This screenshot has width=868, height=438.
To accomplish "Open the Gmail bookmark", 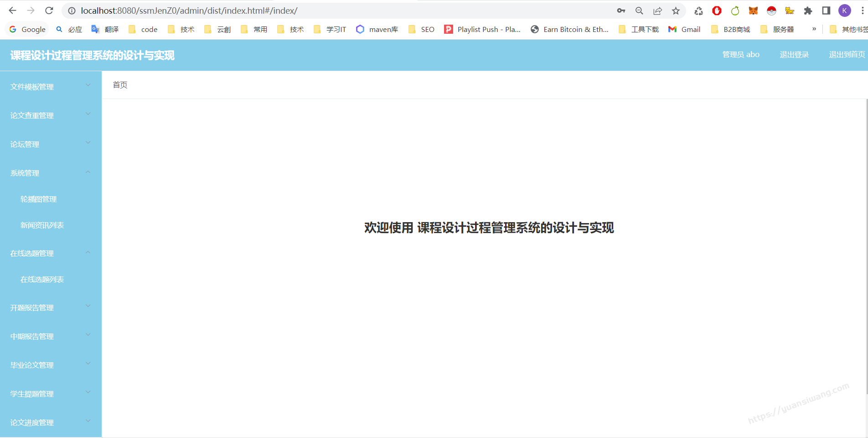I will [x=684, y=29].
